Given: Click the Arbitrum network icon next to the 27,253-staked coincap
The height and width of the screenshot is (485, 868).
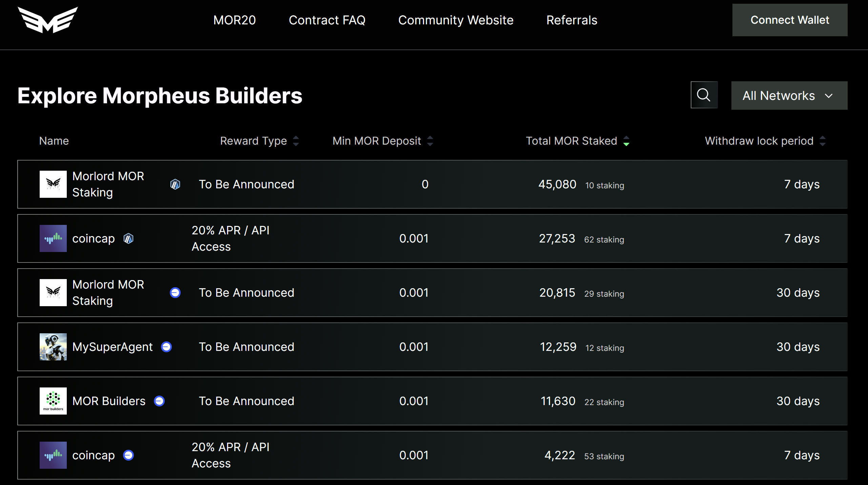Looking at the screenshot, I should [x=128, y=238].
